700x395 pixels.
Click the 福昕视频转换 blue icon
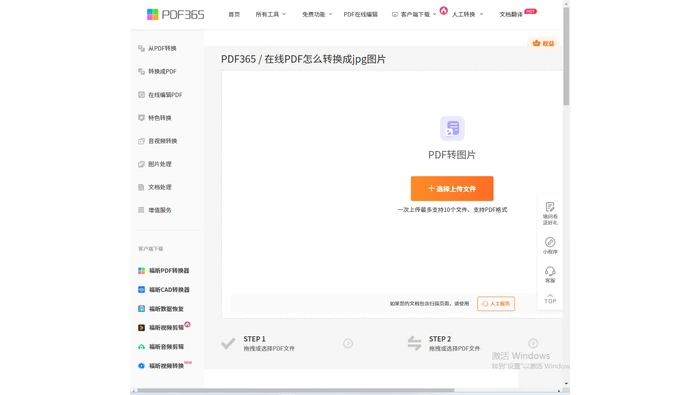pos(141,366)
